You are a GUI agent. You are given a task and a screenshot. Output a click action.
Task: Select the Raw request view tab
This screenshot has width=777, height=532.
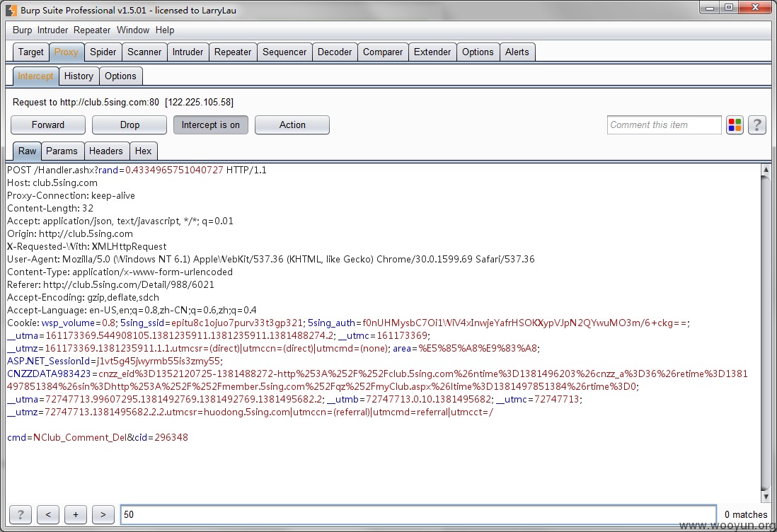point(28,151)
